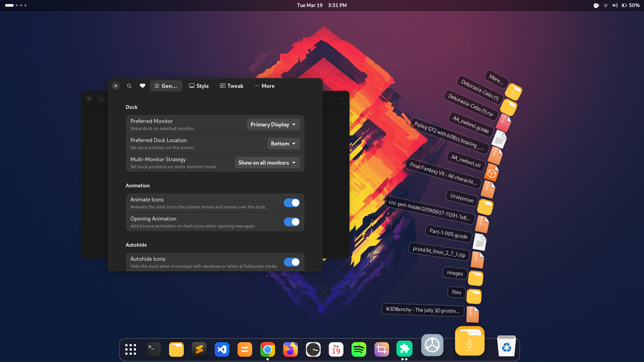Open Visual Studio Code from the dock
The height and width of the screenshot is (362, 644).
pyautogui.click(x=222, y=350)
